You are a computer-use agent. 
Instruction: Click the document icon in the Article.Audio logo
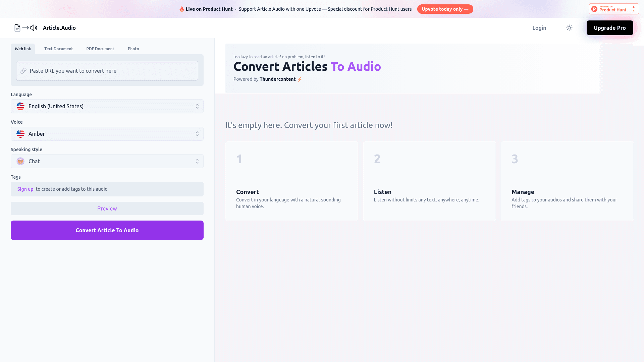click(17, 28)
